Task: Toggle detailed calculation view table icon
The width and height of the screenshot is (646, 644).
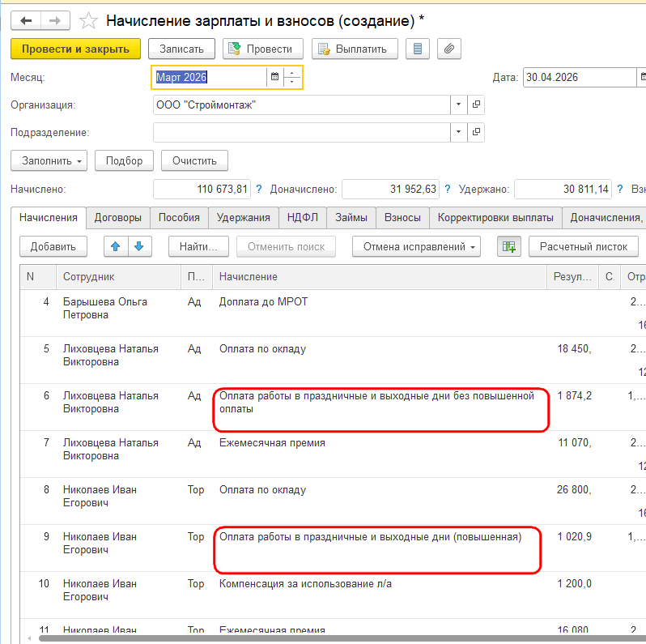Action: 509,246
